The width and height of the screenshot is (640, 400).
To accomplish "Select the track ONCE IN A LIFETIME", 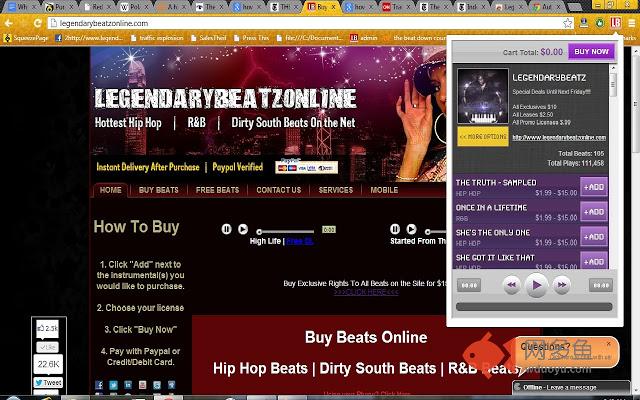I will click(x=491, y=208).
